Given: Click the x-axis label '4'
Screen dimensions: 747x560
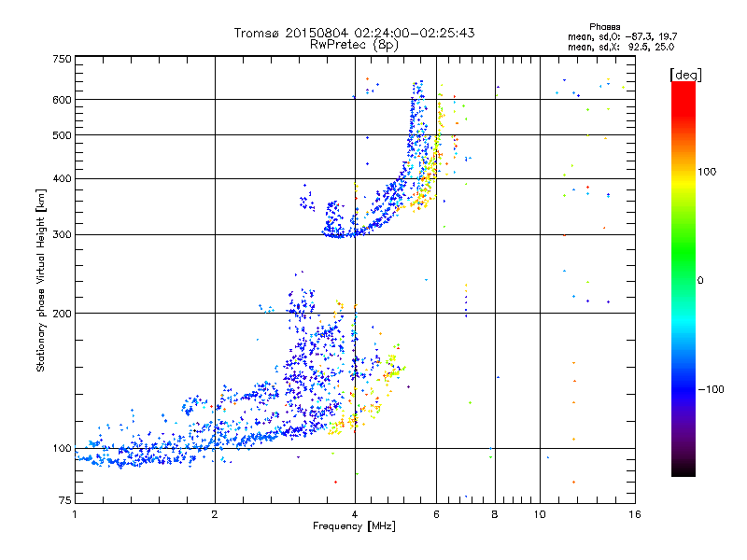Looking at the screenshot, I should [x=355, y=514].
